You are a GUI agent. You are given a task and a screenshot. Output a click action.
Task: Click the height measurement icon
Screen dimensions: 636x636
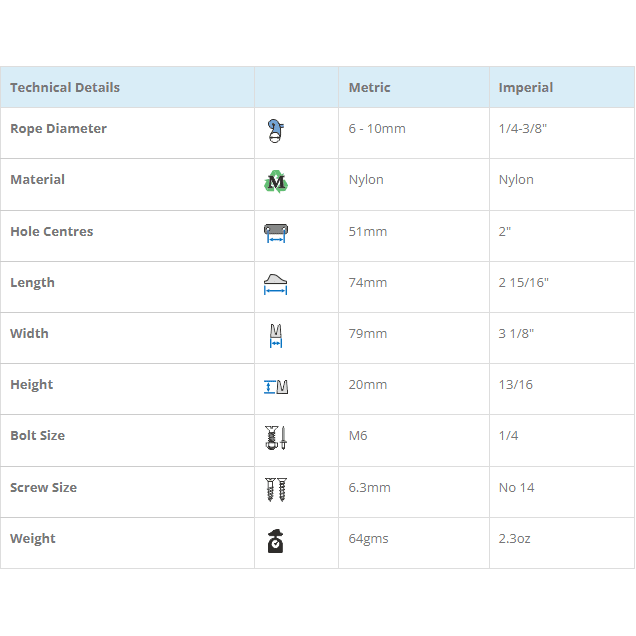[276, 386]
